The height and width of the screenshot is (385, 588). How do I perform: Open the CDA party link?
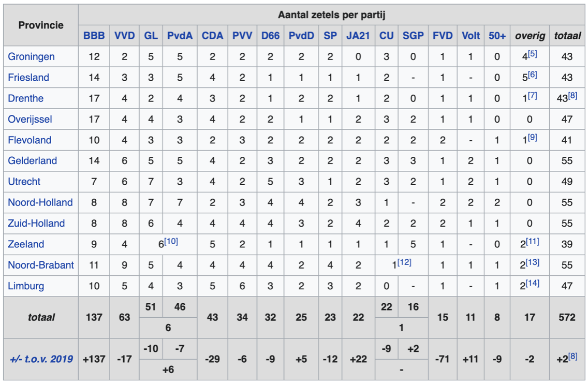(212, 36)
